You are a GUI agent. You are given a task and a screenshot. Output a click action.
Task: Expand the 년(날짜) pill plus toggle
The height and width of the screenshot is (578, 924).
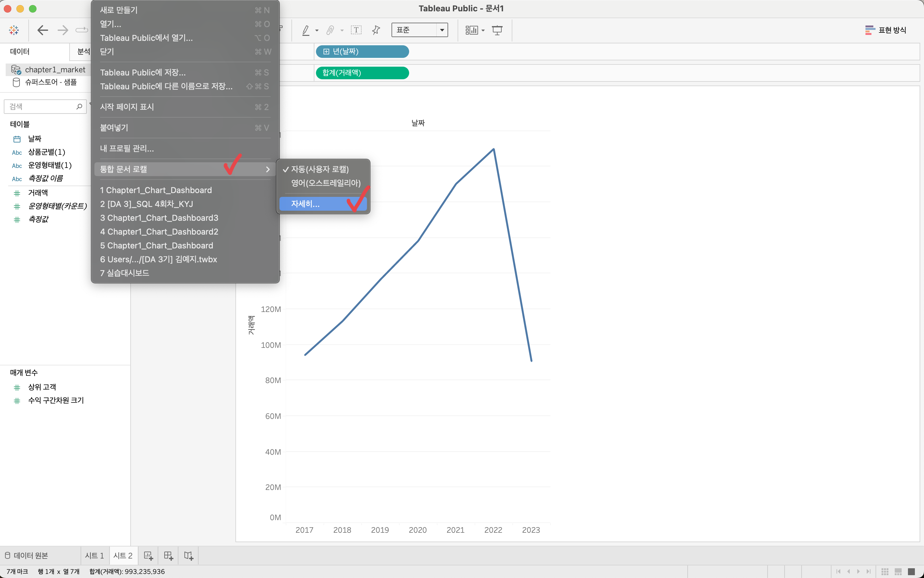pyautogui.click(x=326, y=52)
